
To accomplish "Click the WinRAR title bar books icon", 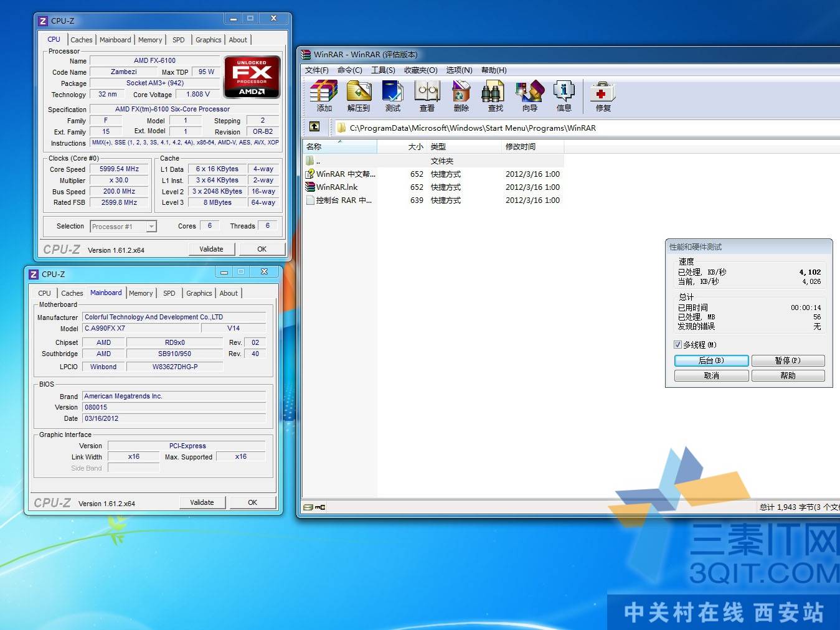I will (306, 55).
